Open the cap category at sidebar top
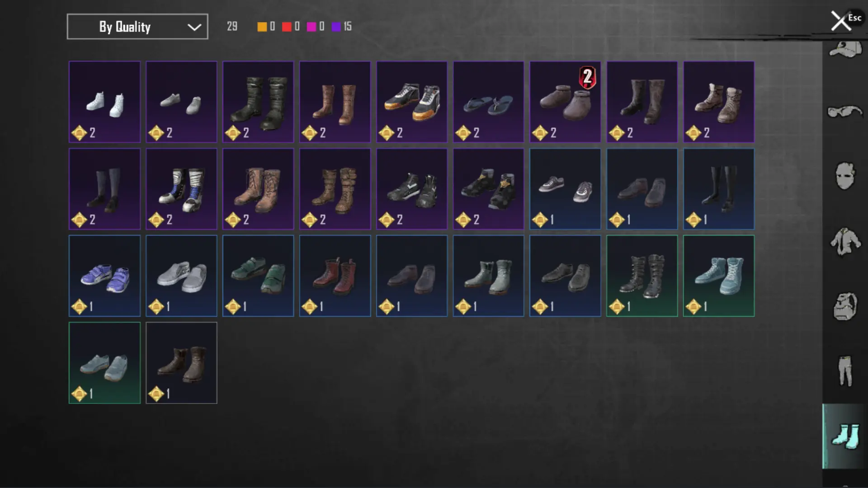 pyautogui.click(x=844, y=49)
